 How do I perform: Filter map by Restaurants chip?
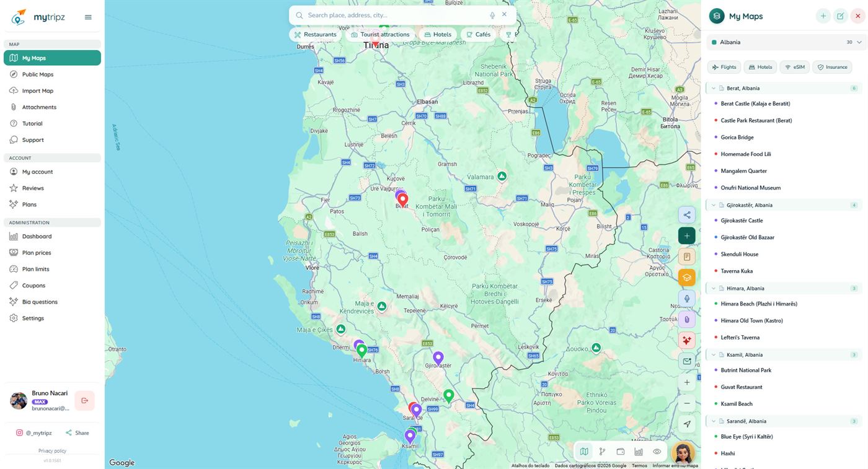tap(316, 35)
